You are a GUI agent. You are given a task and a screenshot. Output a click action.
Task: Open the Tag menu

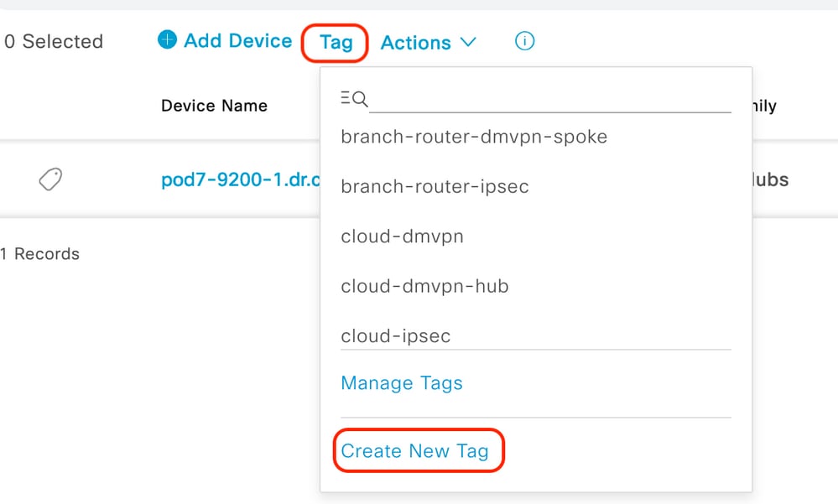pos(336,42)
